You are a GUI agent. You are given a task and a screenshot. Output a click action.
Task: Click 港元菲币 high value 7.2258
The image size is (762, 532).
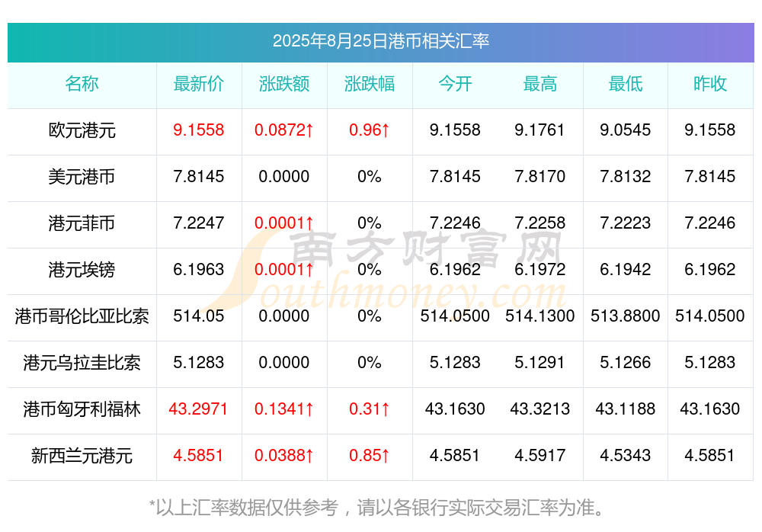tap(540, 223)
